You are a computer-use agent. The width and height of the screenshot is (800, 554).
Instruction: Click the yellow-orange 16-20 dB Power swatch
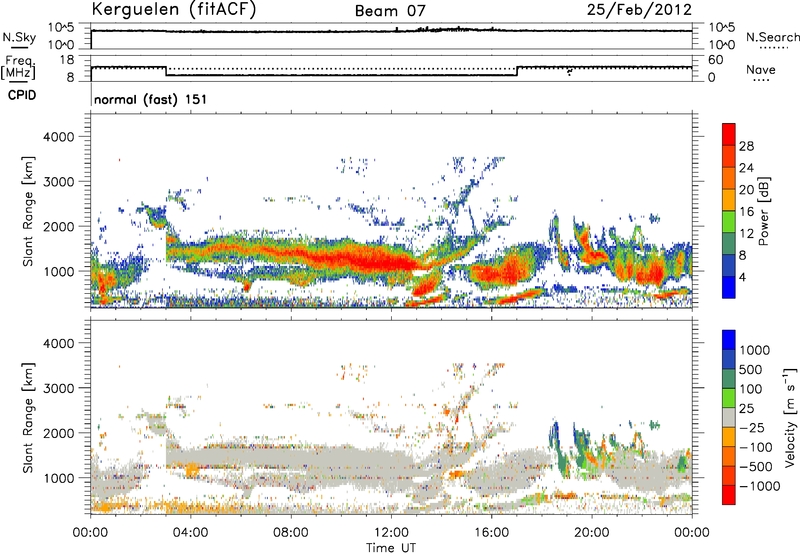[729, 200]
